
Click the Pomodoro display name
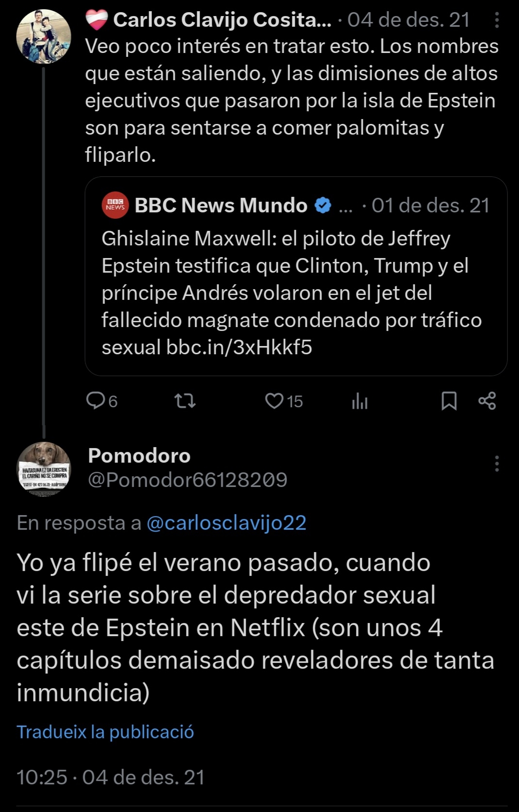[139, 455]
